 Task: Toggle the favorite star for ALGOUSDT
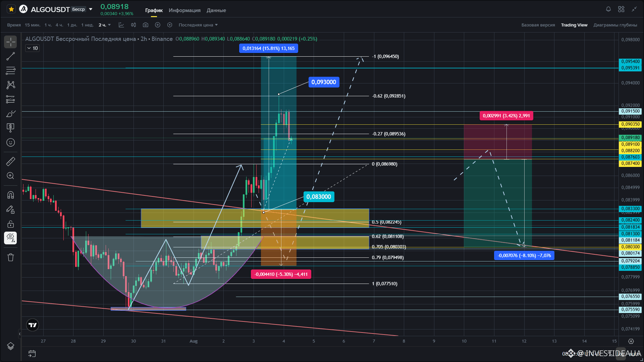11,9
